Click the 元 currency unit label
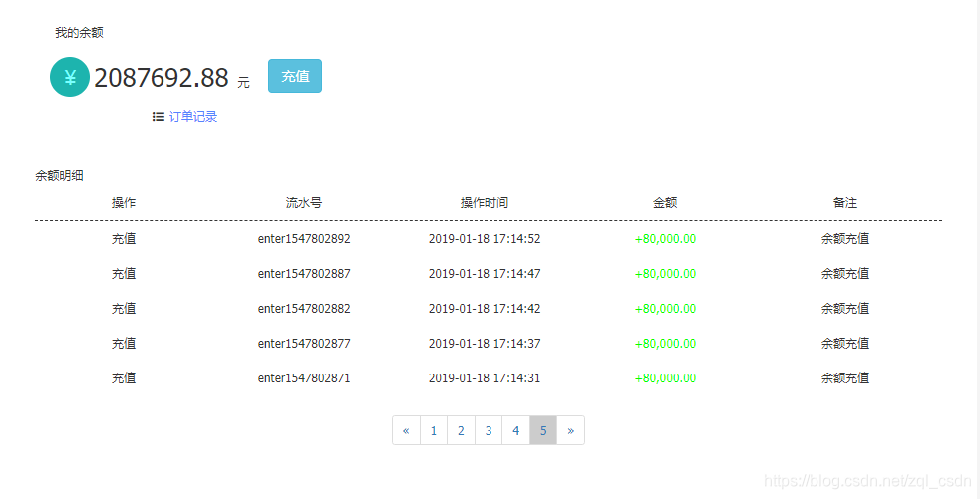This screenshot has width=980, height=499. click(243, 83)
